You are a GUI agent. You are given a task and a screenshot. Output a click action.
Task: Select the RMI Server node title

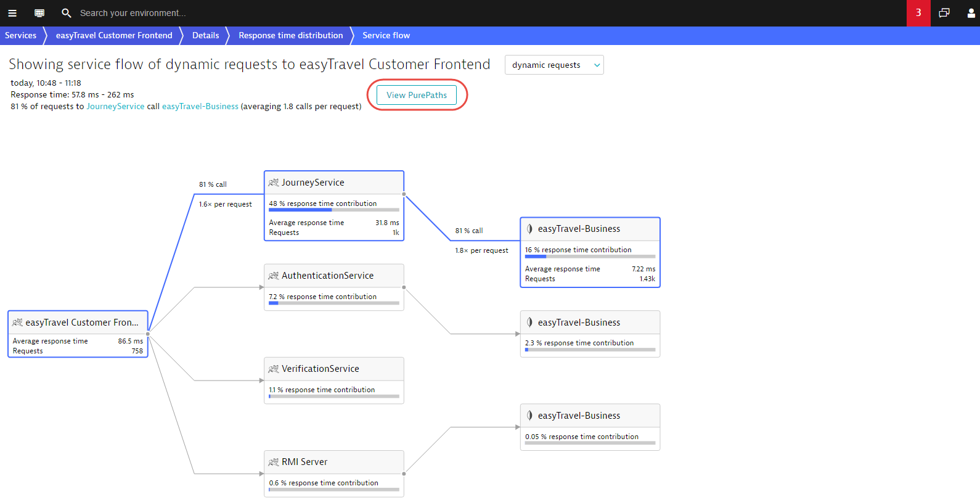coord(304,462)
